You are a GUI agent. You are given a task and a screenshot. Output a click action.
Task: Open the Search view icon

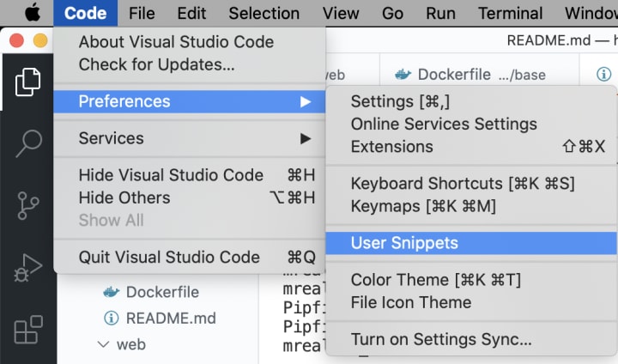point(27,143)
